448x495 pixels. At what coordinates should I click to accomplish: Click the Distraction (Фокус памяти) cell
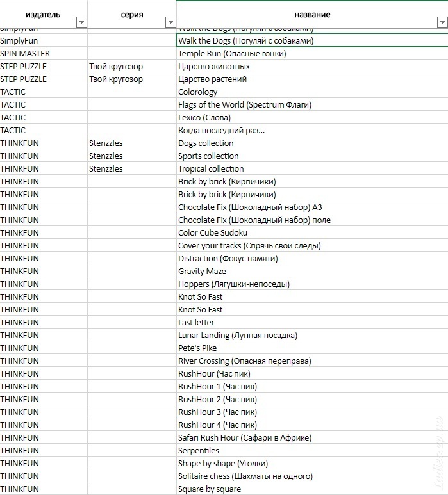312,258
